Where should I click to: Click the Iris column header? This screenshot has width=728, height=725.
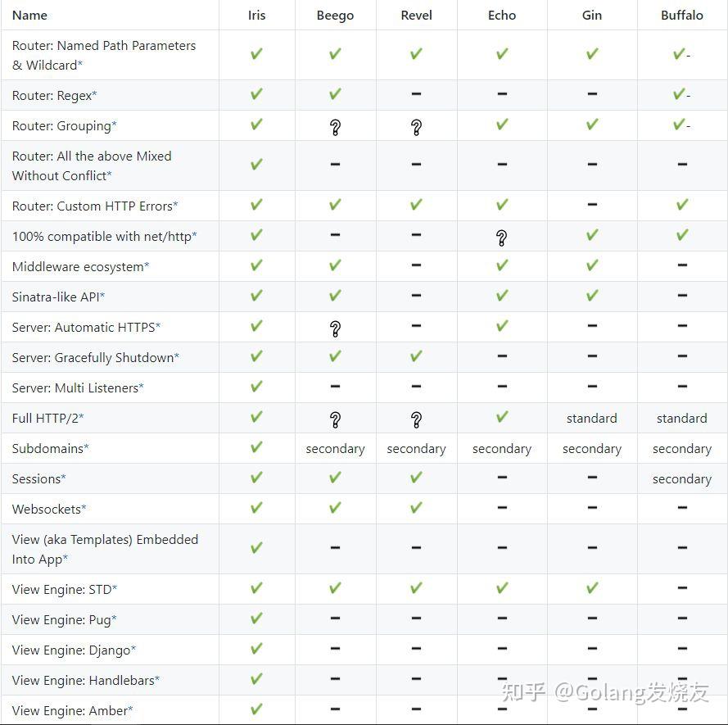point(256,15)
